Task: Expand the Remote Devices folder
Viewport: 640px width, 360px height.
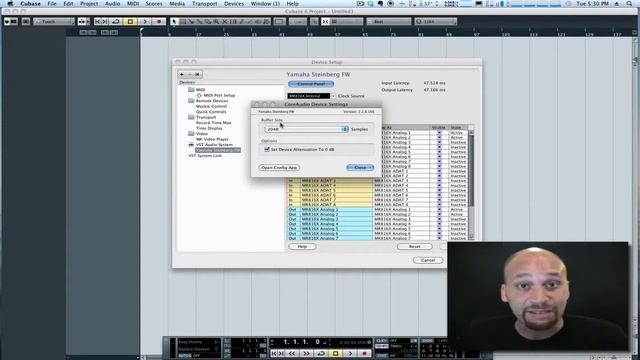Action: (191, 100)
